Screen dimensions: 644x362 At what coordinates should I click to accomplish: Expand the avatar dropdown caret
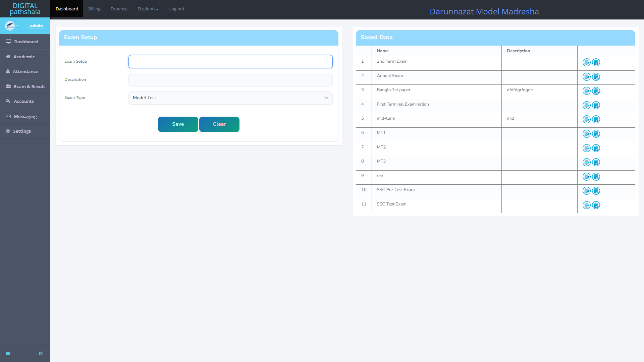coord(18,26)
